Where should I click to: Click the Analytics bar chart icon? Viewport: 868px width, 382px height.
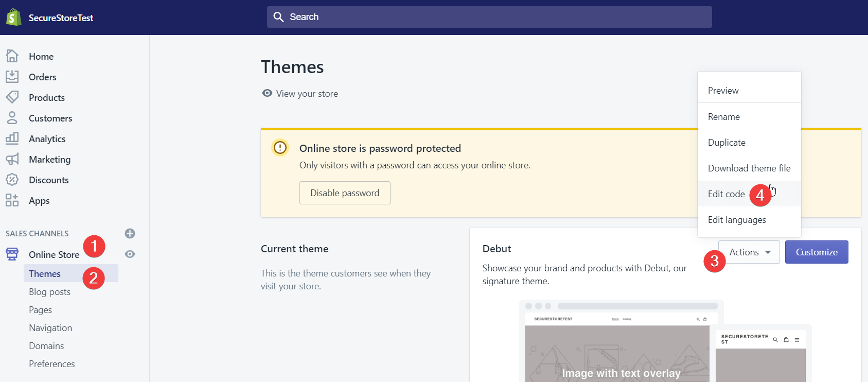coord(12,138)
